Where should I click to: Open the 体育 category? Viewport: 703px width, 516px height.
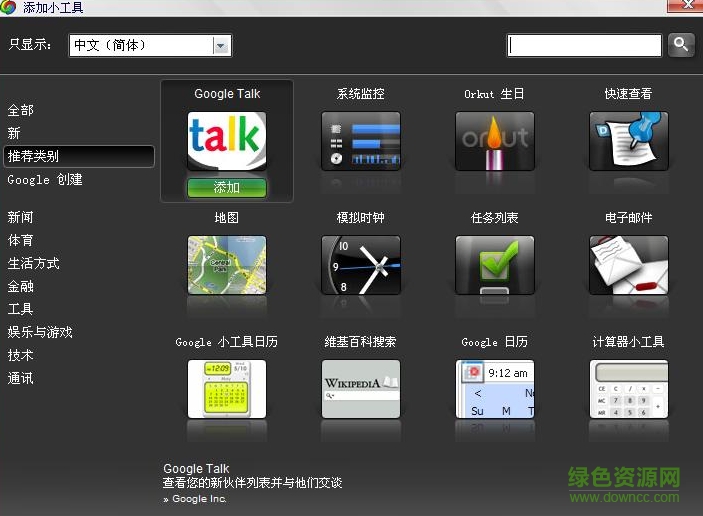point(20,240)
